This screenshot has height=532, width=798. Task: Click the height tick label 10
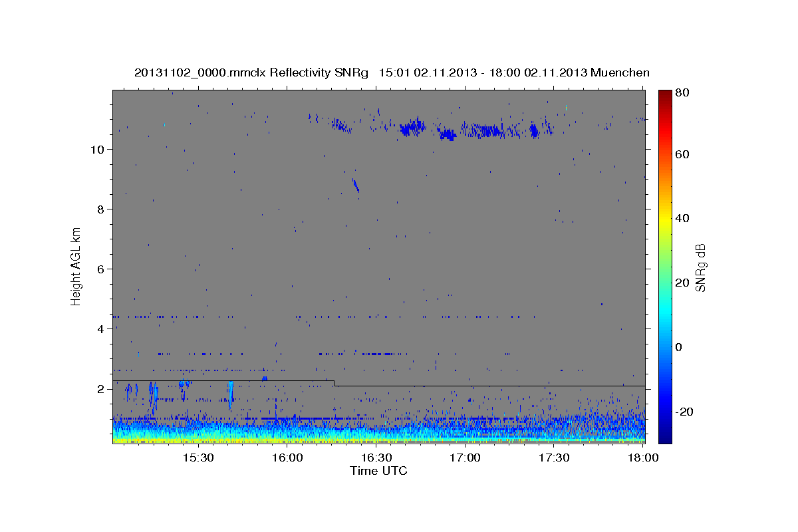(97, 150)
